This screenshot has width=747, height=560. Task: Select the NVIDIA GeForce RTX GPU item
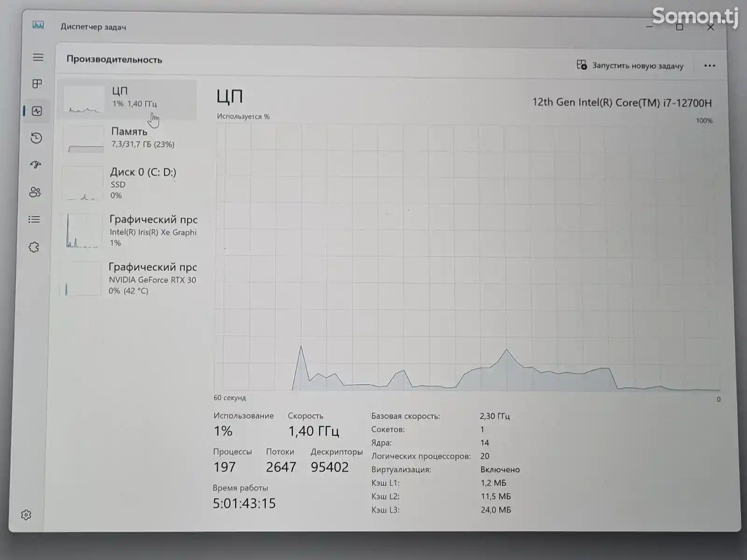pos(127,279)
